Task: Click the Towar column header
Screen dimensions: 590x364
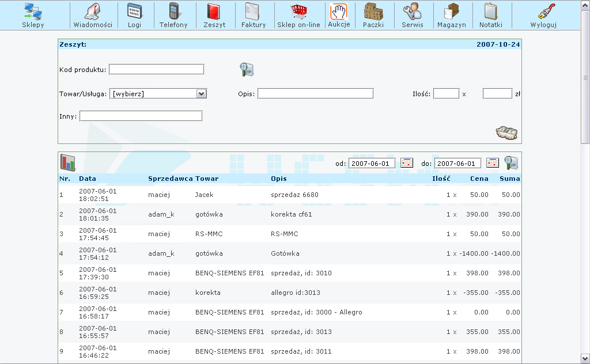Action: (207, 179)
